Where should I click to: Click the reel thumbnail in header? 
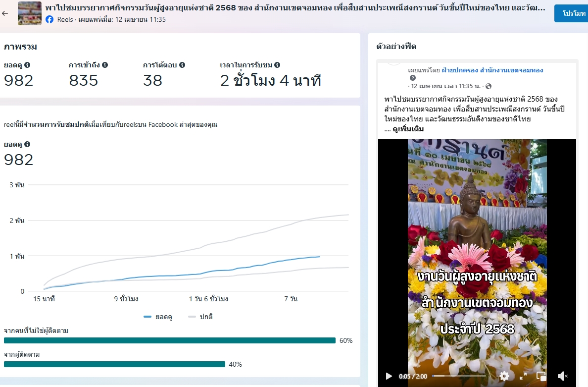(x=30, y=13)
